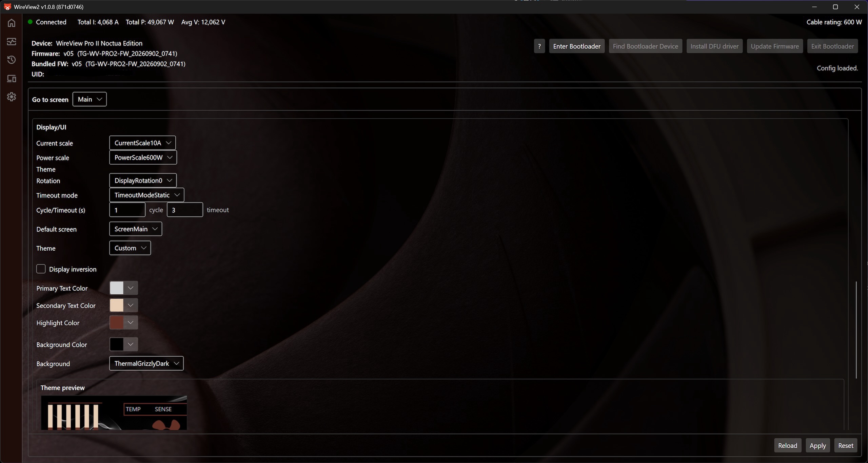The height and width of the screenshot is (463, 868).
Task: Open the Power scale dropdown
Action: click(x=143, y=157)
